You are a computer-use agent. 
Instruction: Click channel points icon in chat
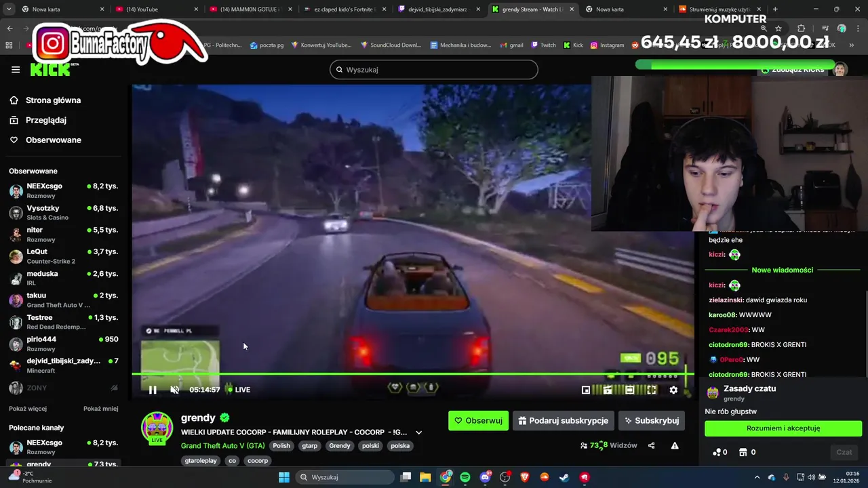717,452
